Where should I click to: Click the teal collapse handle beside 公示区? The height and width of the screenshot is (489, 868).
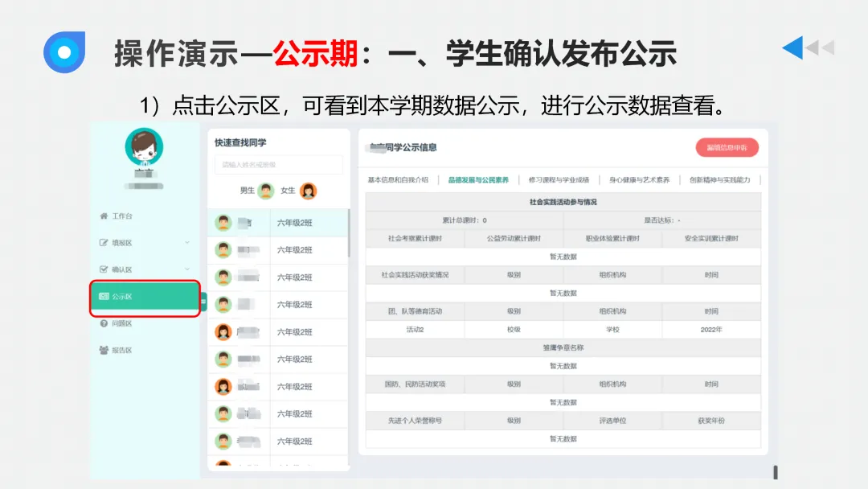[x=203, y=300]
